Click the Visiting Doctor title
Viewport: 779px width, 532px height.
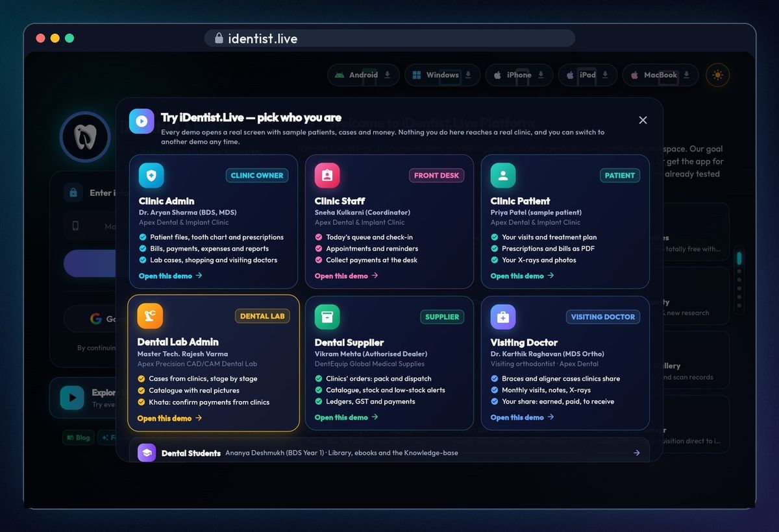524,343
